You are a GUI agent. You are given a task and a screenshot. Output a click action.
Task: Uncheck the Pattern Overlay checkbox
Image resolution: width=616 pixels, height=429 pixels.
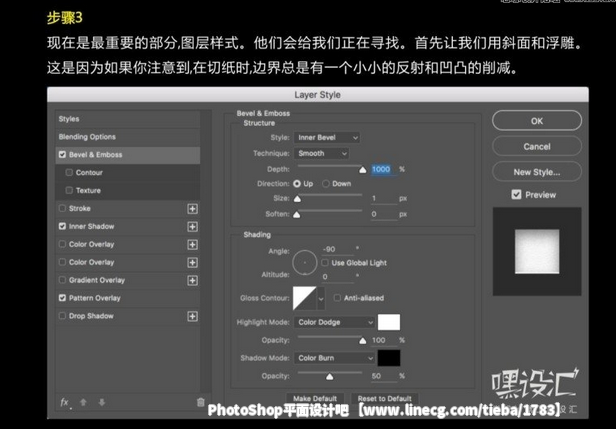tap(62, 298)
